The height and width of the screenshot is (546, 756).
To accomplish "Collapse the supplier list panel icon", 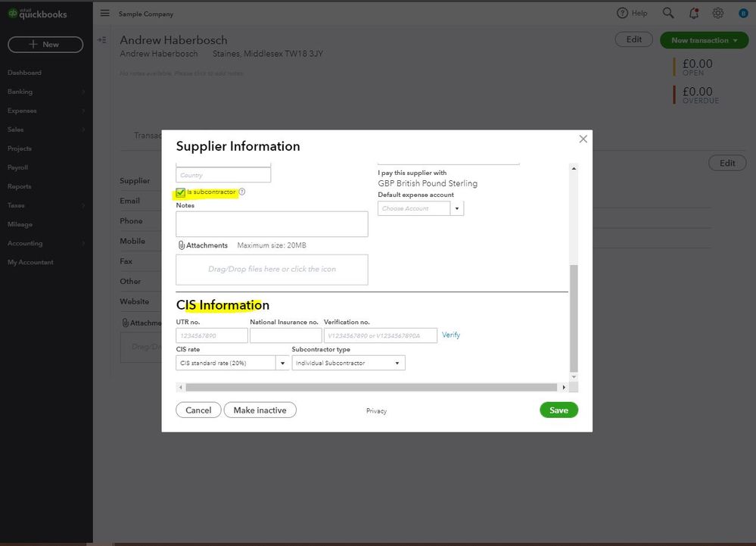I will pos(101,40).
